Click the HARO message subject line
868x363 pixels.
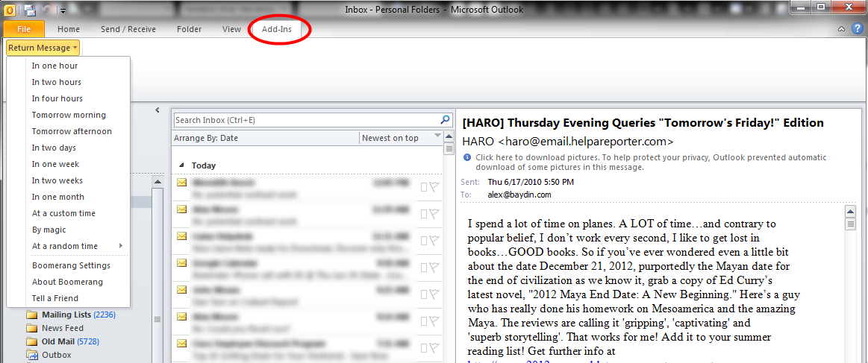pyautogui.click(x=643, y=123)
